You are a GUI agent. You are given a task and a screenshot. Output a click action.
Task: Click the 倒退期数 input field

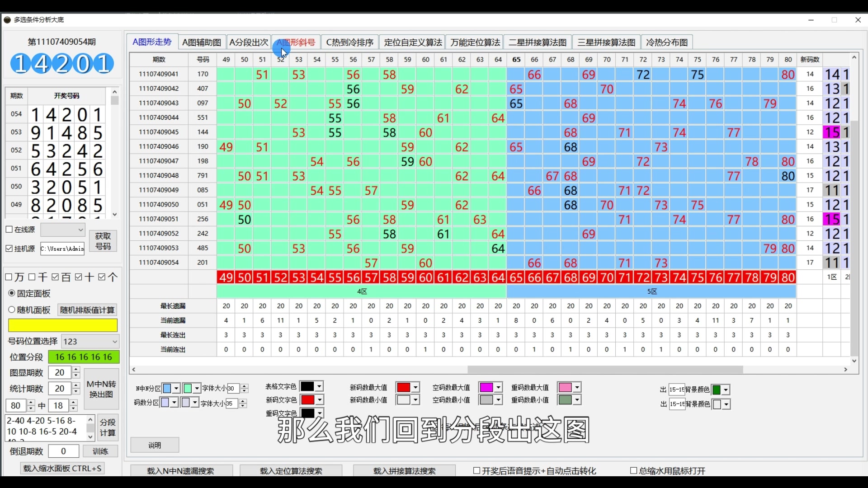(x=63, y=451)
